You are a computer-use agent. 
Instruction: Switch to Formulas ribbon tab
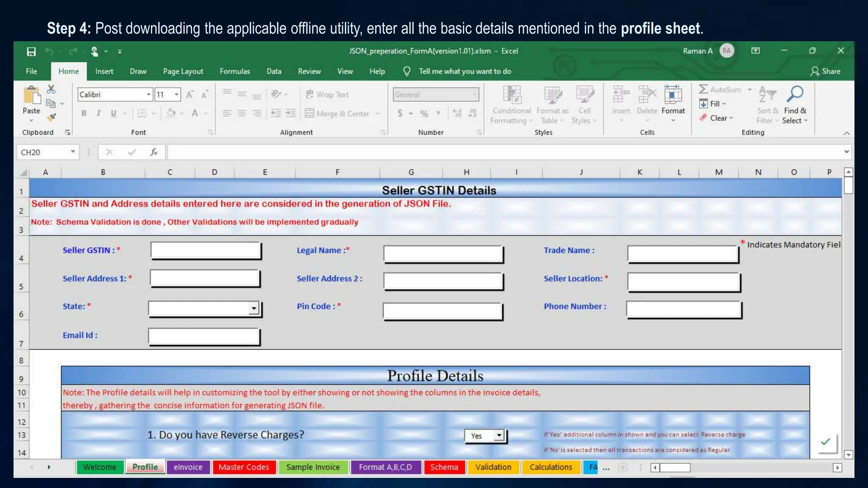235,71
